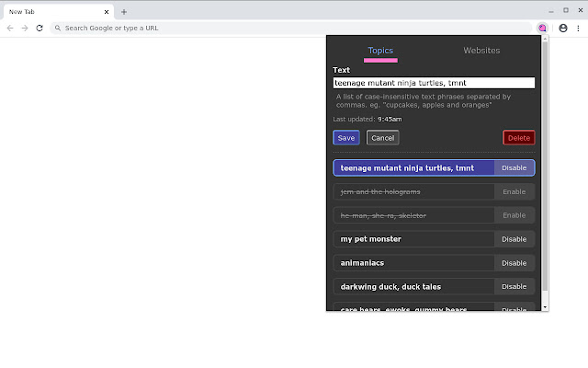The image size is (588, 368).
Task: Focus the Search Google or type a URL bar
Action: [290, 29]
